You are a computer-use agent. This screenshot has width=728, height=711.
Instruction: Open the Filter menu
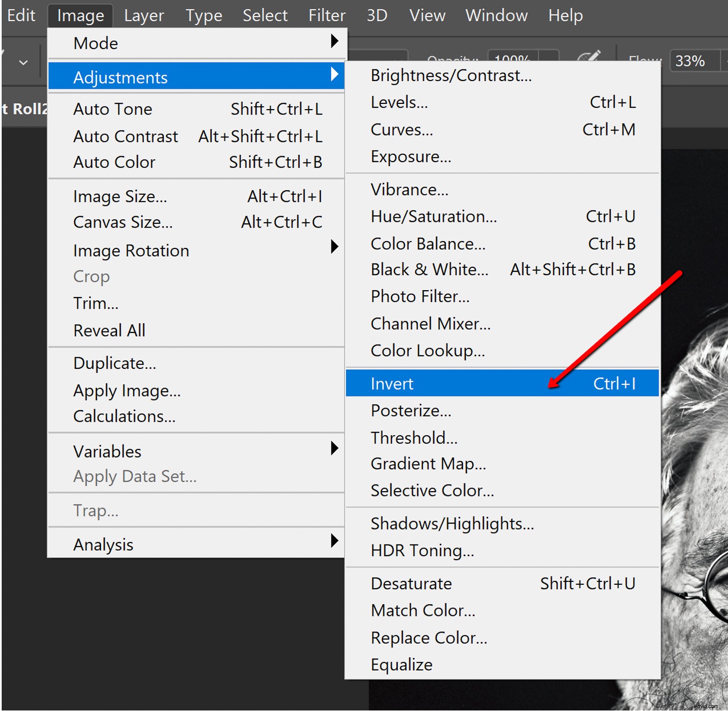[x=326, y=15]
